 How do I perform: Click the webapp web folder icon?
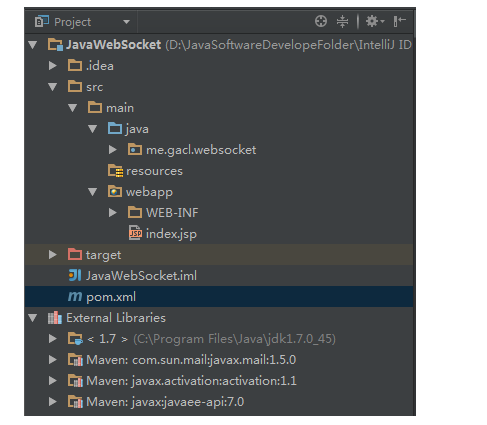pos(115,191)
